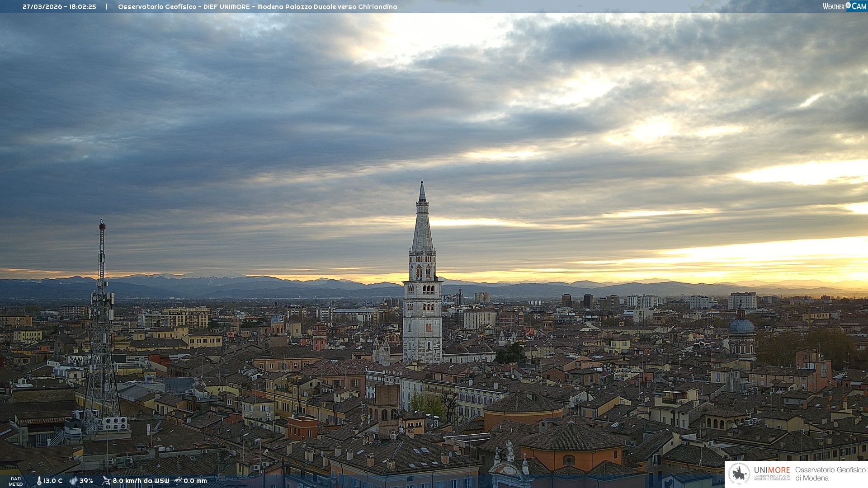Click the thermometer temperature icon
868x488 pixels.
39,481
